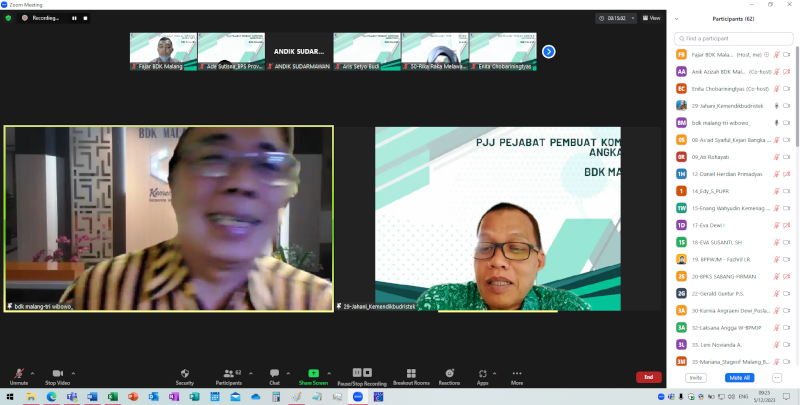Click the Stop Video camera icon
This screenshot has height=405, width=800.
[57, 372]
